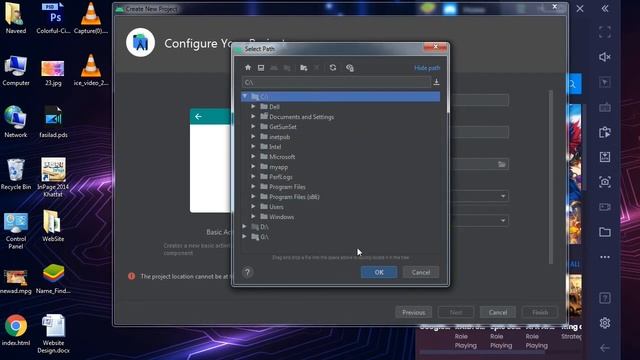Mute volume in BlueStacks sidebar
The image size is (640, 360).
click(605, 57)
